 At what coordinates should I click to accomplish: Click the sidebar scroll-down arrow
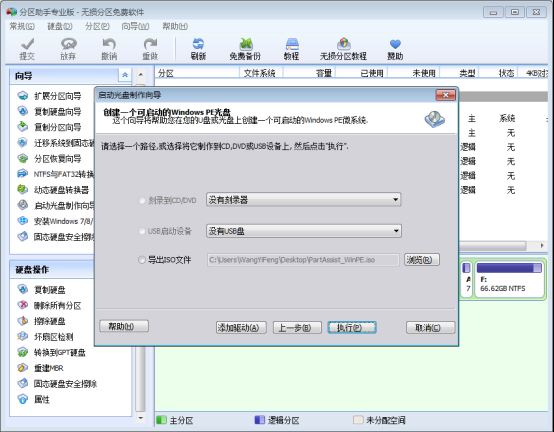[140, 418]
